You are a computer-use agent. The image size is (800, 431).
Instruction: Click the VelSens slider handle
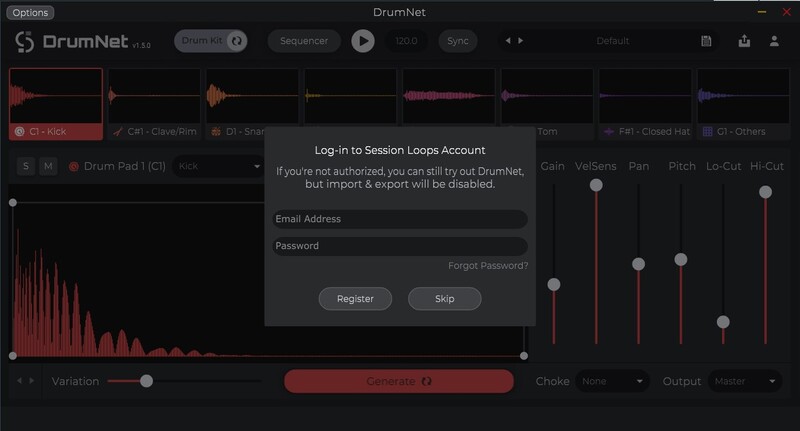596,185
